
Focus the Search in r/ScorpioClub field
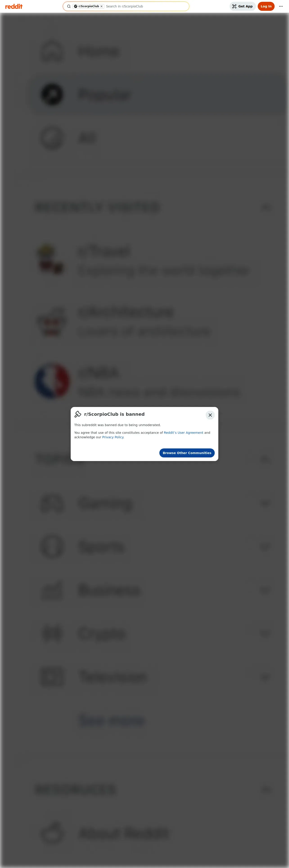pyautogui.click(x=146, y=6)
